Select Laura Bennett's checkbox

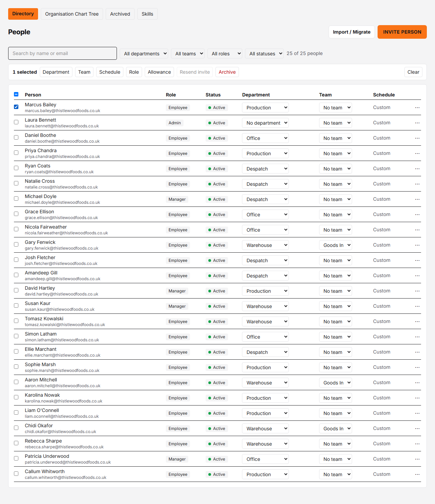tap(16, 122)
